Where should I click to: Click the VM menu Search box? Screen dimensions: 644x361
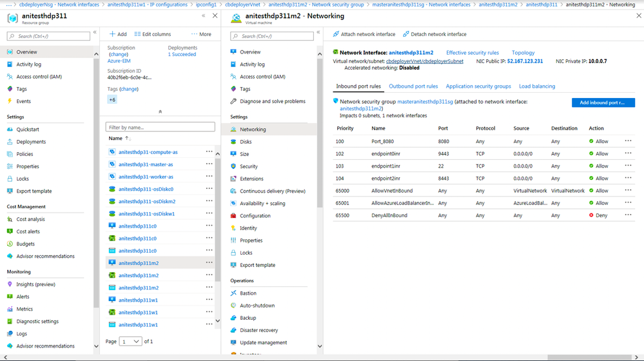click(272, 36)
